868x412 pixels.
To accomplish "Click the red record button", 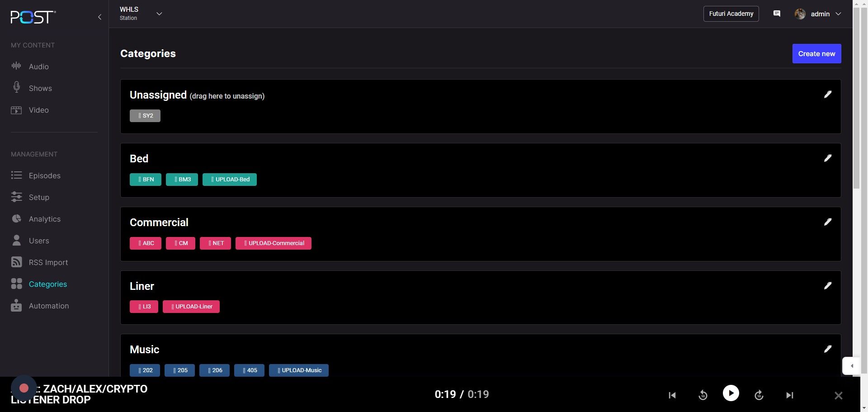I will (24, 388).
